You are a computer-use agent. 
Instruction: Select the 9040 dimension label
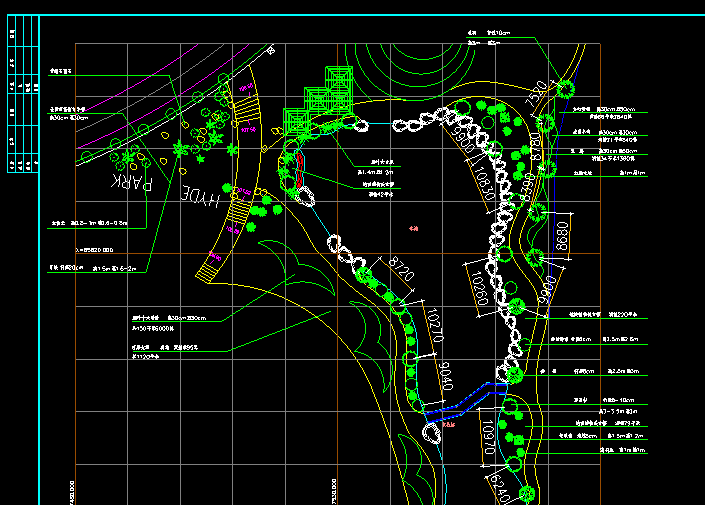pyautogui.click(x=446, y=375)
